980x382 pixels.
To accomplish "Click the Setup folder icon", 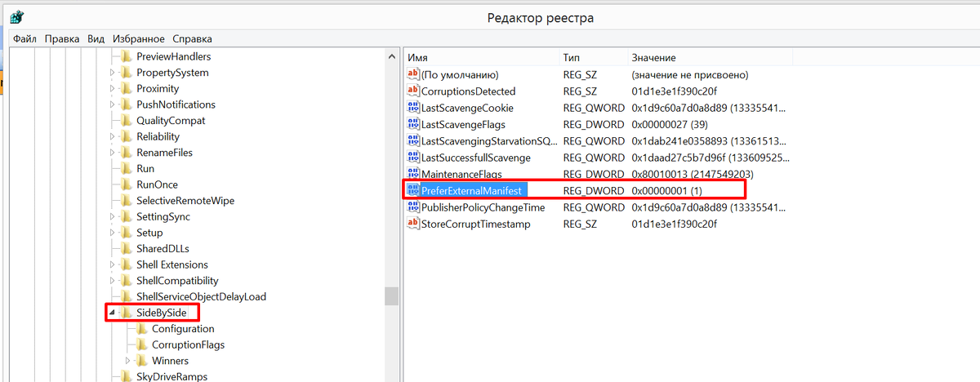I will [127, 233].
